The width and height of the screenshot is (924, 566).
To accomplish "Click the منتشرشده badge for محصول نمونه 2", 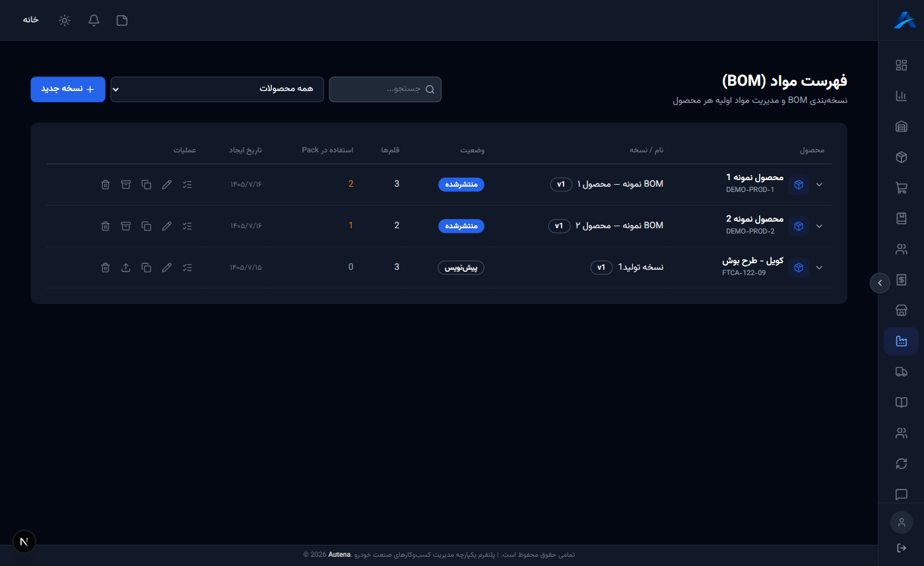I will click(x=461, y=226).
